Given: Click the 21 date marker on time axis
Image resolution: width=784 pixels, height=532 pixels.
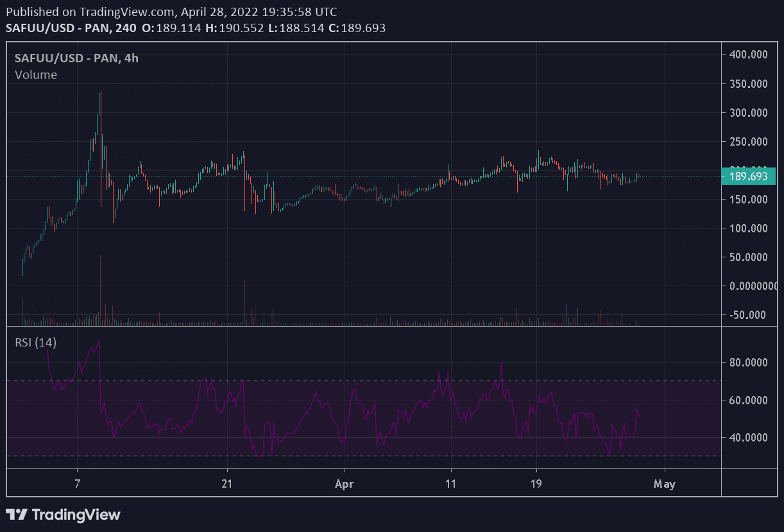Looking at the screenshot, I should point(226,484).
